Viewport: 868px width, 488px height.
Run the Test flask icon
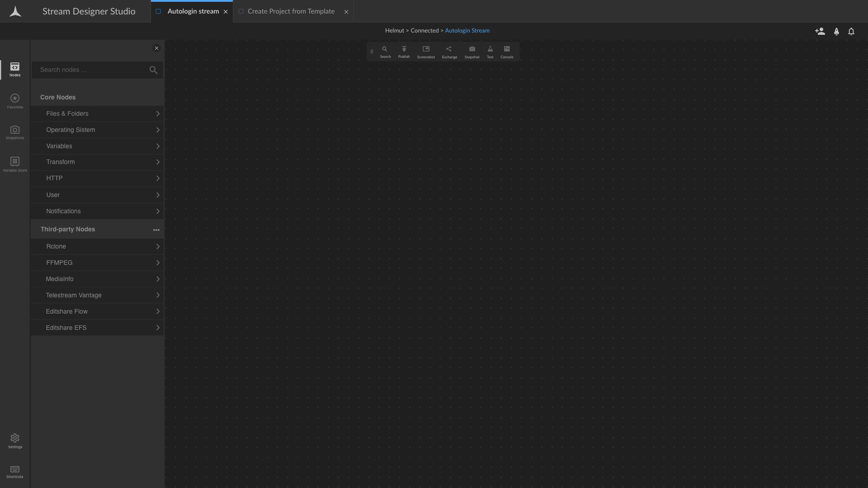coord(490,52)
